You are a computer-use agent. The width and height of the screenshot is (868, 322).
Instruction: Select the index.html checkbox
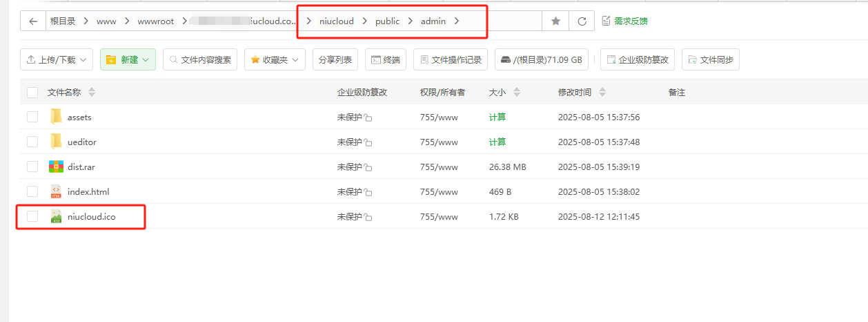pyautogui.click(x=32, y=191)
